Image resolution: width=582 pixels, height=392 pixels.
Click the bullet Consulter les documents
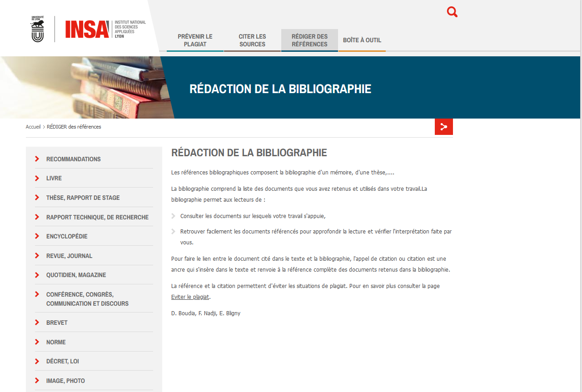(x=253, y=216)
